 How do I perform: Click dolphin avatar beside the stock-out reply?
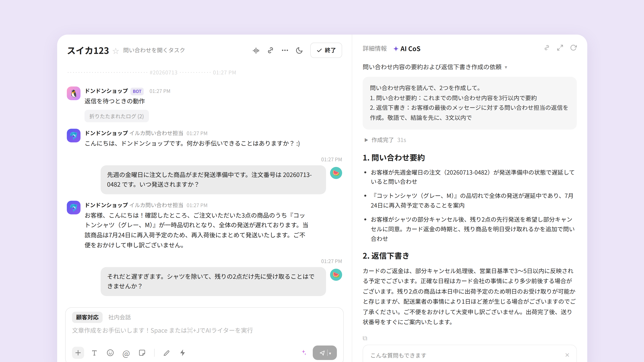(x=73, y=208)
